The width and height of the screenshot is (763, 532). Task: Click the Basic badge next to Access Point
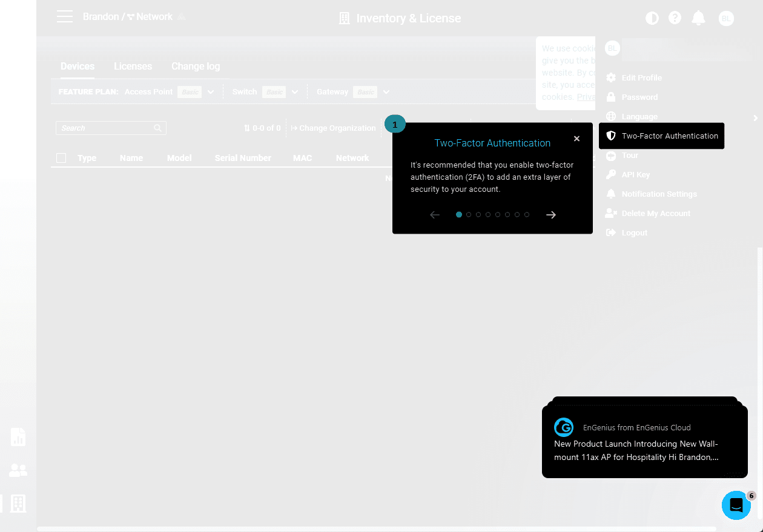tap(190, 92)
